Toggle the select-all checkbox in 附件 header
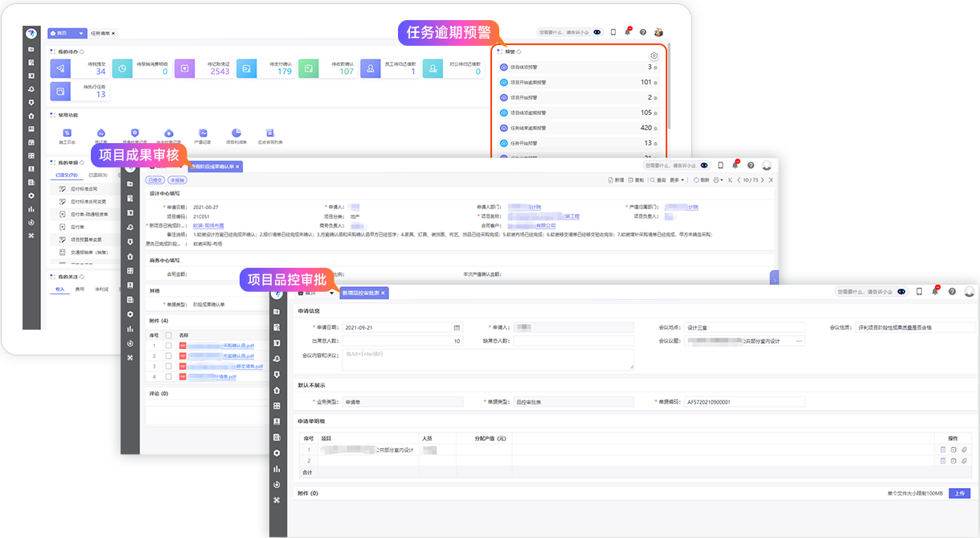980x538 pixels. coord(168,335)
